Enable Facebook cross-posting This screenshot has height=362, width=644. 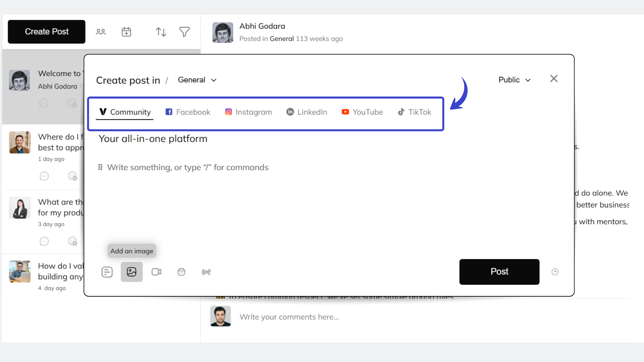pyautogui.click(x=187, y=112)
